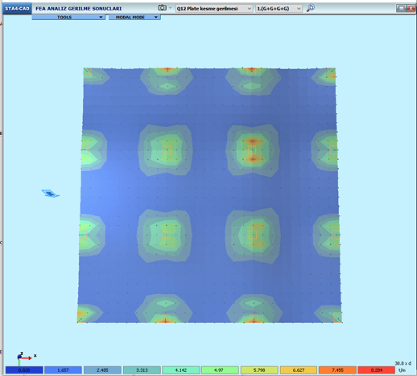
Task: Select the 7.455 orange legend swatch
Action: [337, 370]
